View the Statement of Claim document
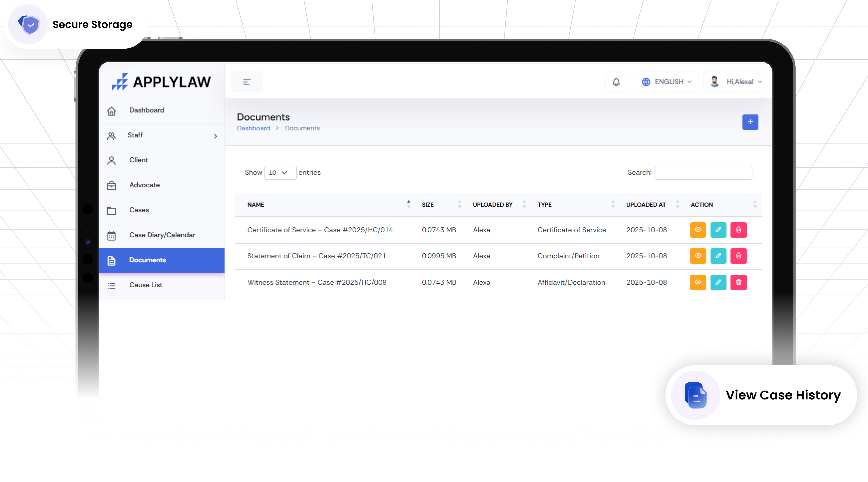 pos(698,256)
